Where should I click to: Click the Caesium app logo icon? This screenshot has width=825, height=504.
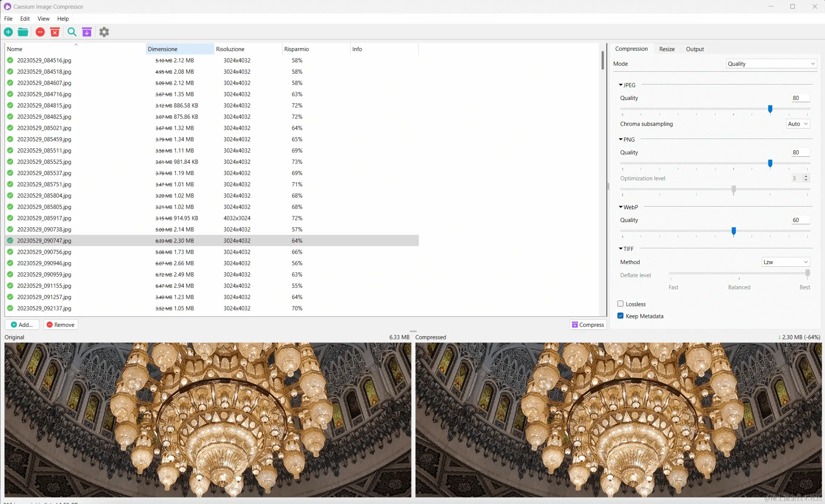(7, 7)
